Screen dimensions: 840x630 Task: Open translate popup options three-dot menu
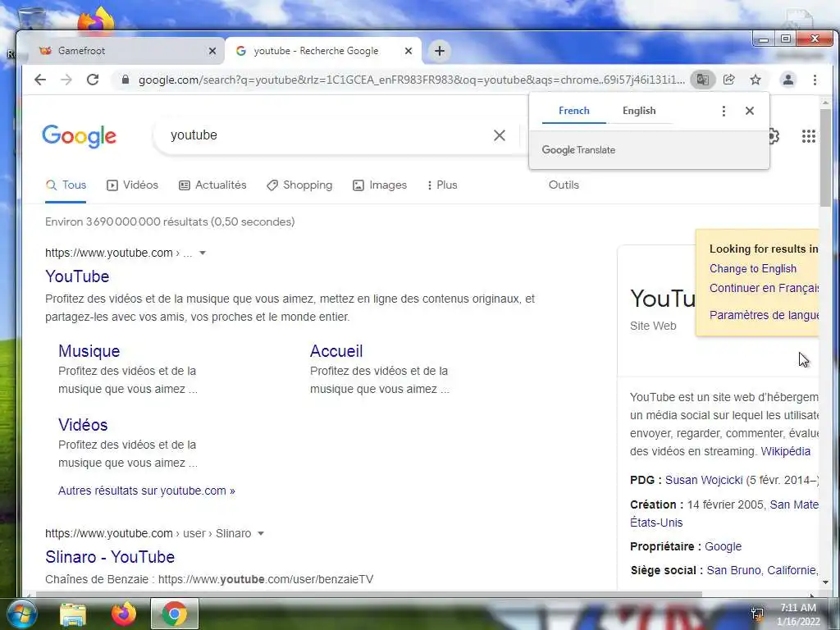point(724,111)
